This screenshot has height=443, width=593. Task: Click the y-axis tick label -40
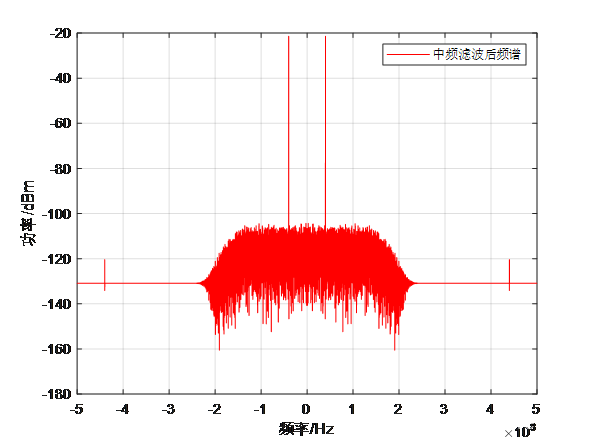61,78
